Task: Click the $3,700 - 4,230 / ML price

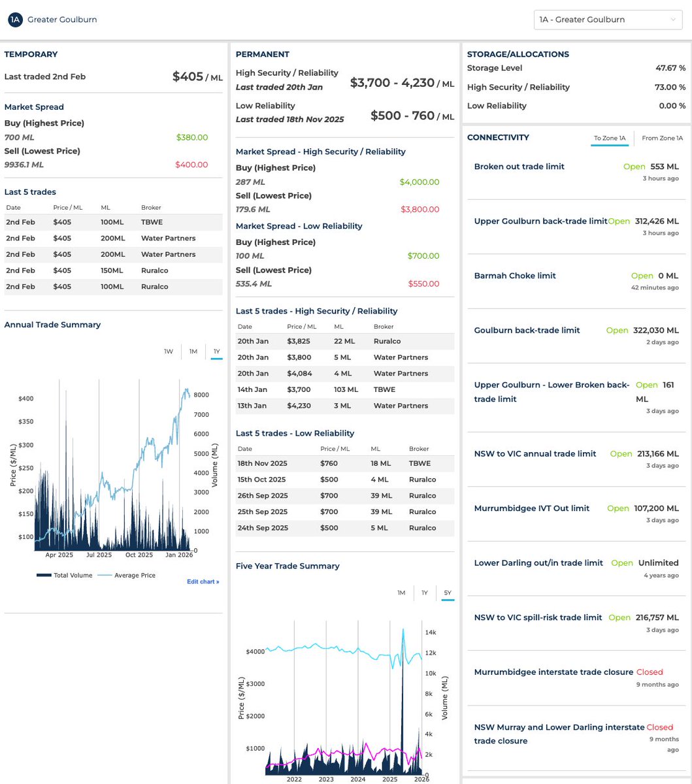Action: tap(402, 83)
